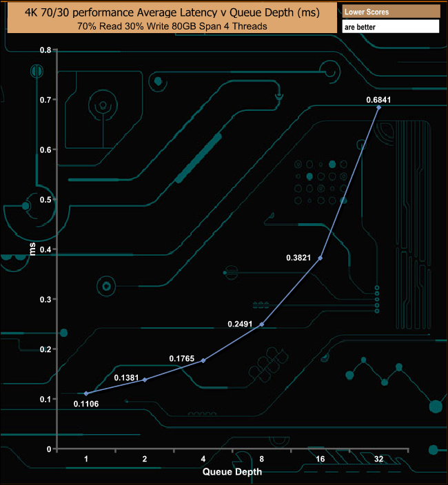448x485 pixels.
Task: Click the y-axis tick label 0.1
Action: 45,400
